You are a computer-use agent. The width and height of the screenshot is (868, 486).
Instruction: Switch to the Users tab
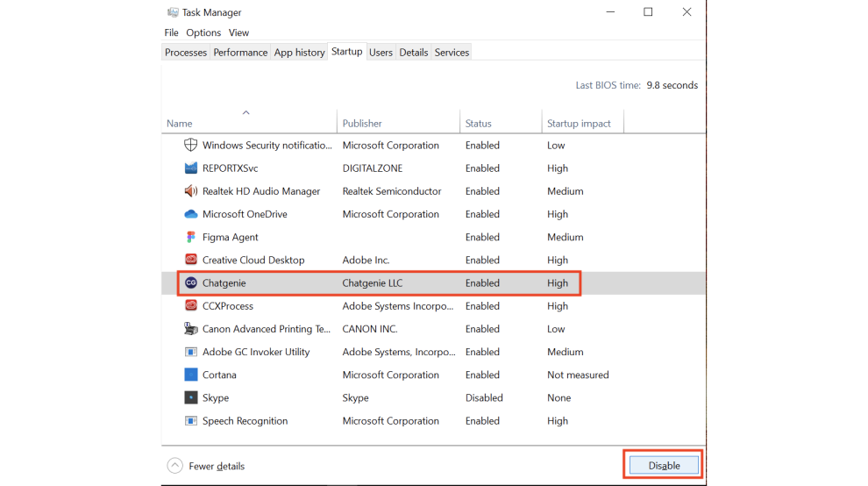(381, 52)
